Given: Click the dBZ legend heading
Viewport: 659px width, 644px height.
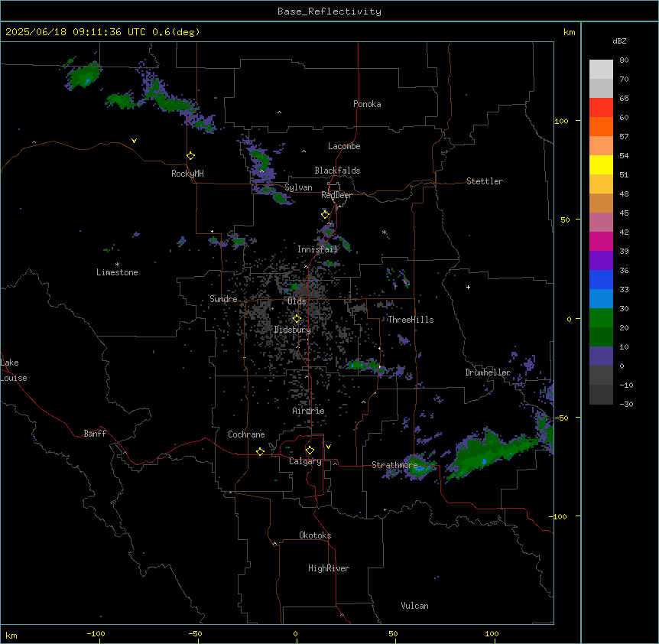Looking at the screenshot, I should pos(619,41).
